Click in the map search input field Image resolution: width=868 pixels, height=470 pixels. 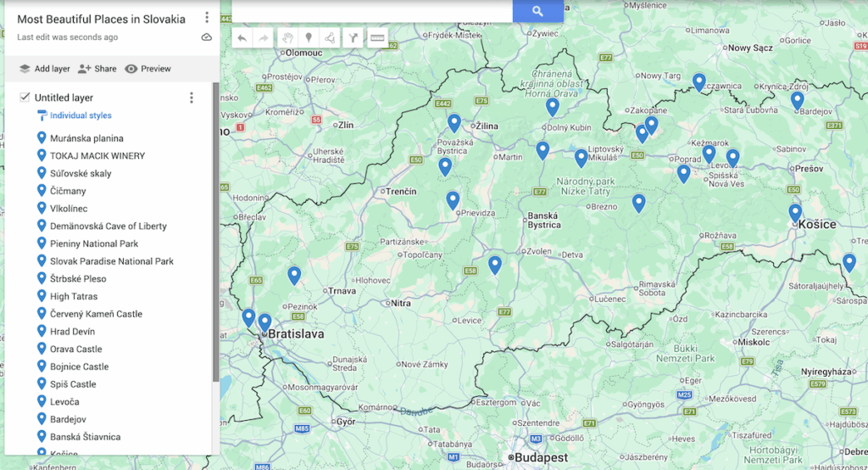tap(372, 10)
